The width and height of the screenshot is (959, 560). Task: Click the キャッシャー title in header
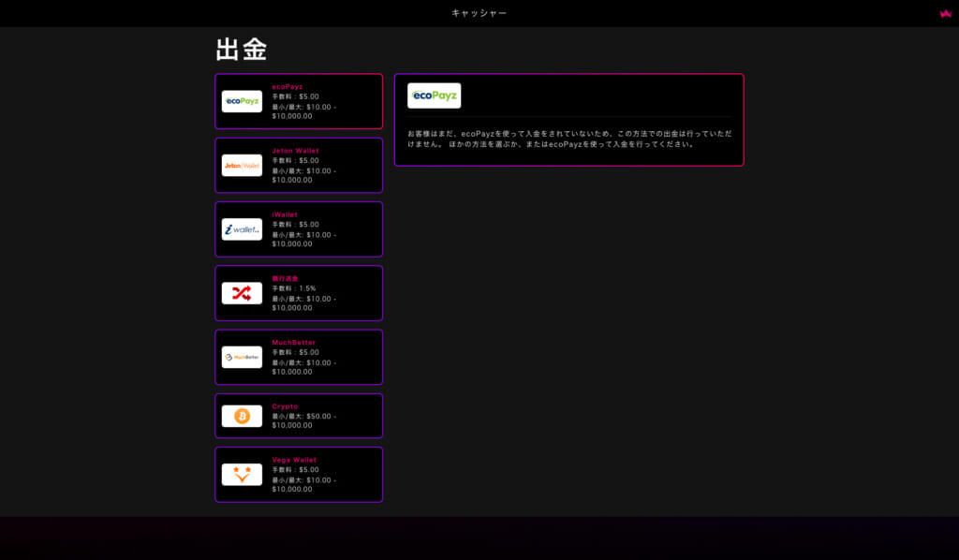pyautogui.click(x=479, y=13)
